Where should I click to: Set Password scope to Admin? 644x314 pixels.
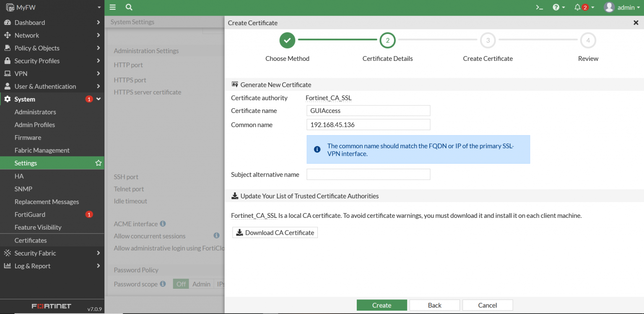pos(201,284)
